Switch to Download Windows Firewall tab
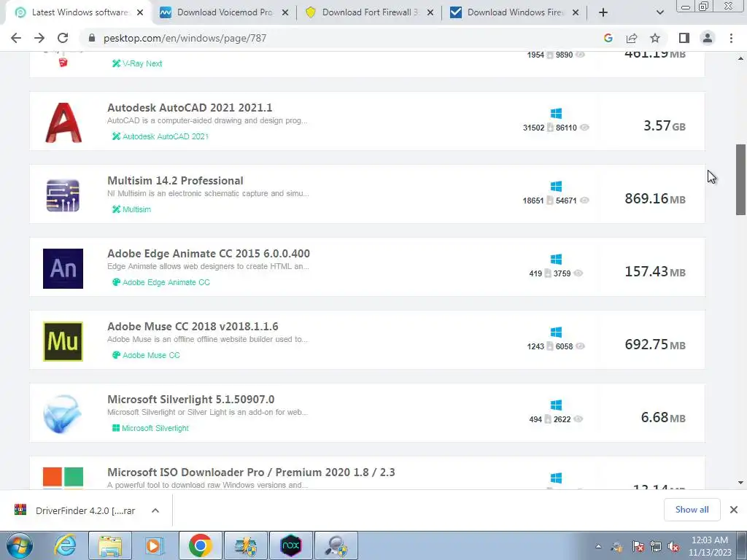This screenshot has height=560, width=747. [x=514, y=12]
